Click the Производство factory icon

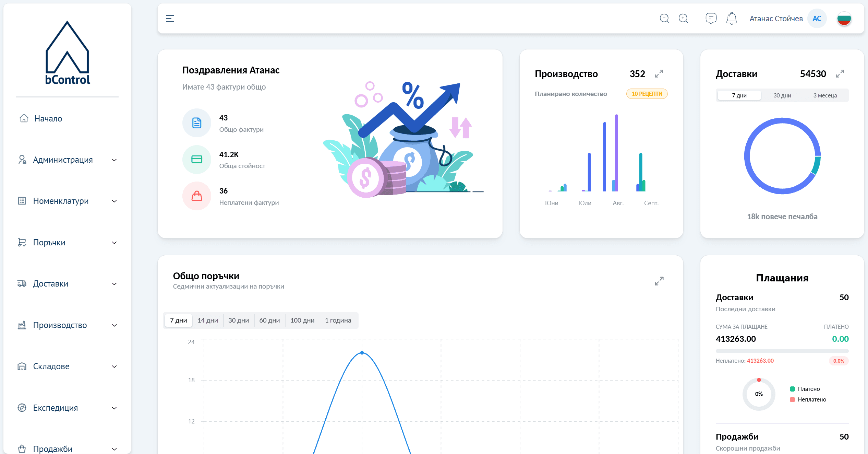pos(22,325)
